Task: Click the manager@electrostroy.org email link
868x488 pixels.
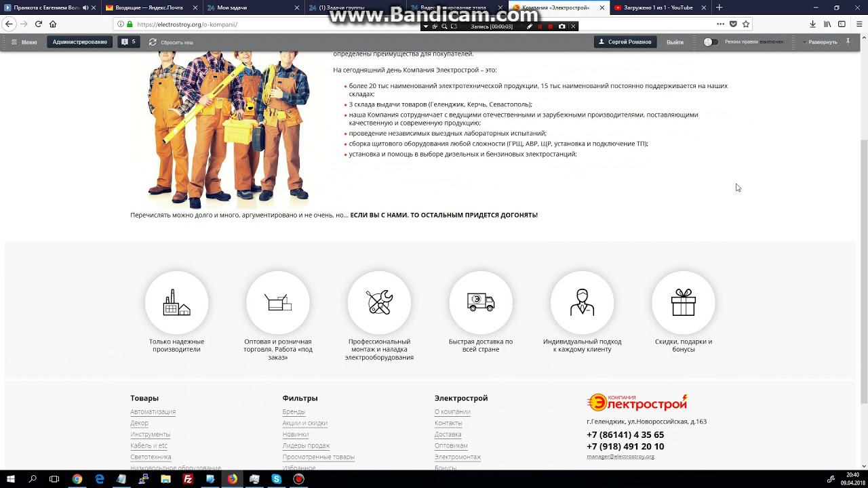Action: click(620, 457)
